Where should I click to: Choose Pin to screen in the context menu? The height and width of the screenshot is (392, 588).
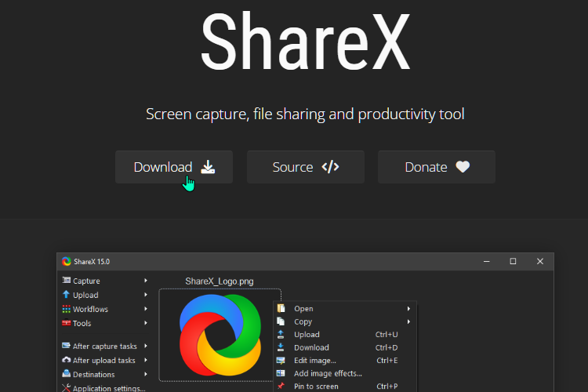tap(345, 387)
